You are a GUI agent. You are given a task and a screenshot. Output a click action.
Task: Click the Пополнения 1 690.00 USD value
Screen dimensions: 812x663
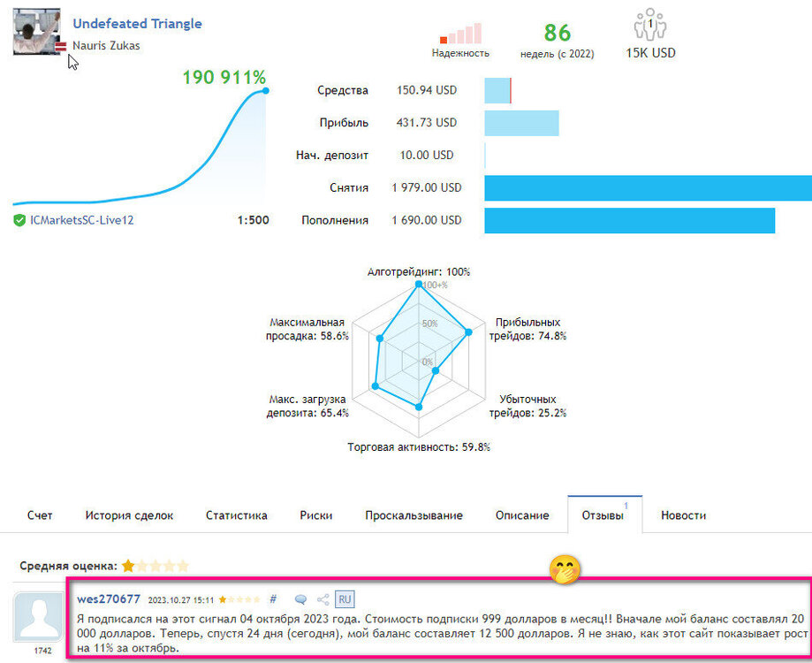tap(427, 220)
